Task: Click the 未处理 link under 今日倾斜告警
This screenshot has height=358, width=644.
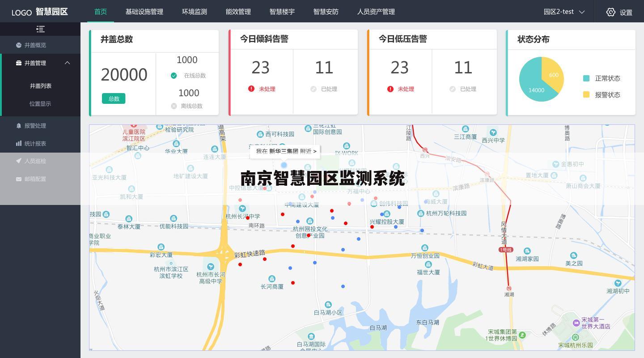Action: 267,89
